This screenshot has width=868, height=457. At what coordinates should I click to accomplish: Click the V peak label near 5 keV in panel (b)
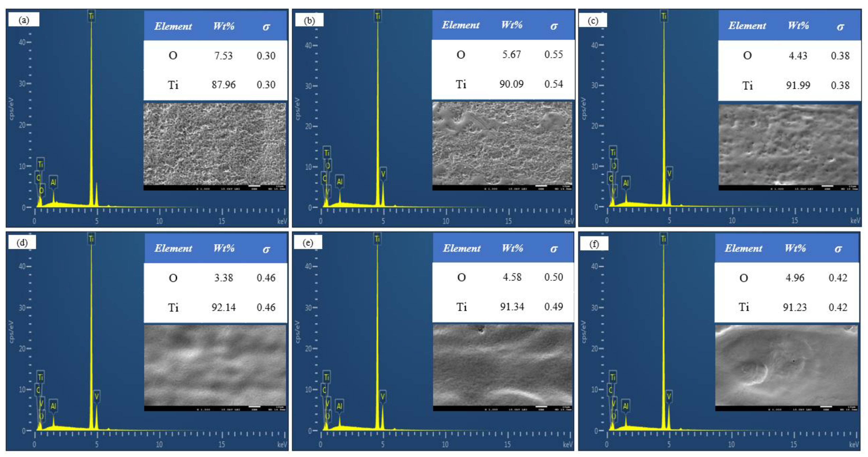pos(383,174)
